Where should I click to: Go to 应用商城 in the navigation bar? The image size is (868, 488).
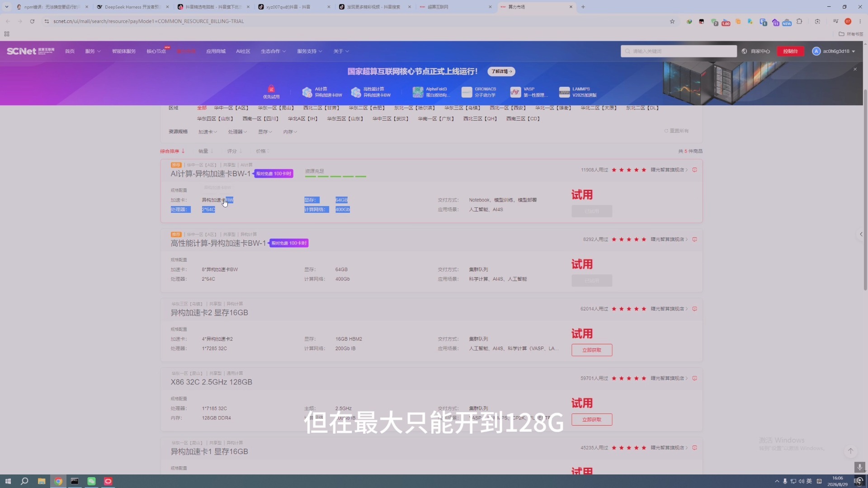pyautogui.click(x=216, y=52)
